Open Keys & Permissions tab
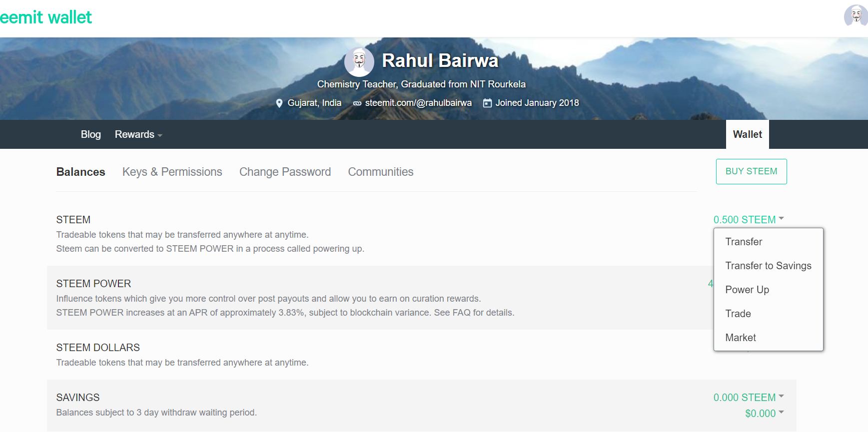This screenshot has width=868, height=432. [172, 172]
